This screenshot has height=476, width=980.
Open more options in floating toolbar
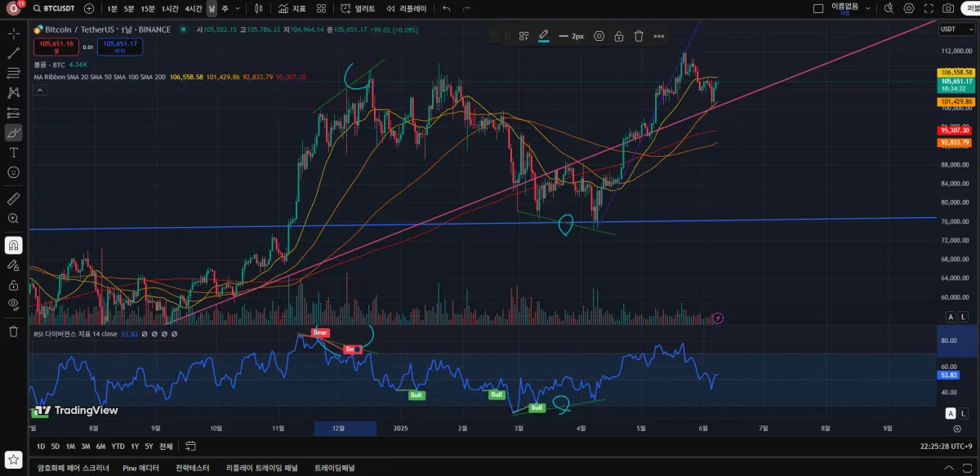(x=658, y=36)
